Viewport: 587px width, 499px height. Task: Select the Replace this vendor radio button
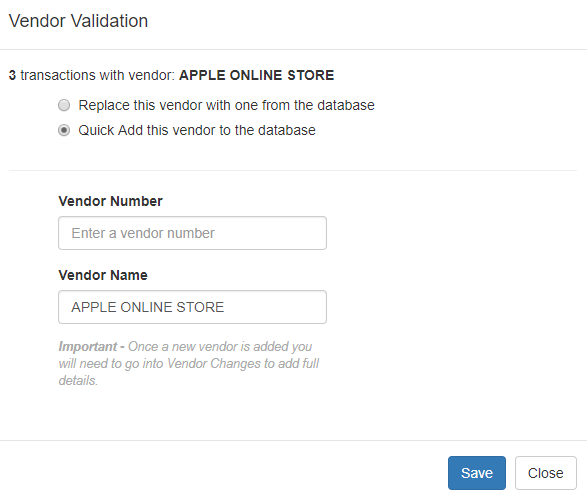click(x=64, y=105)
